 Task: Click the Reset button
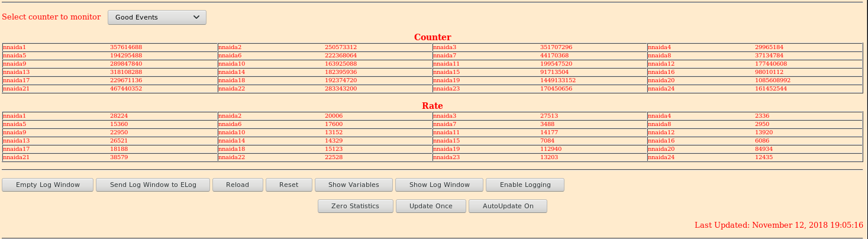[x=289, y=185]
